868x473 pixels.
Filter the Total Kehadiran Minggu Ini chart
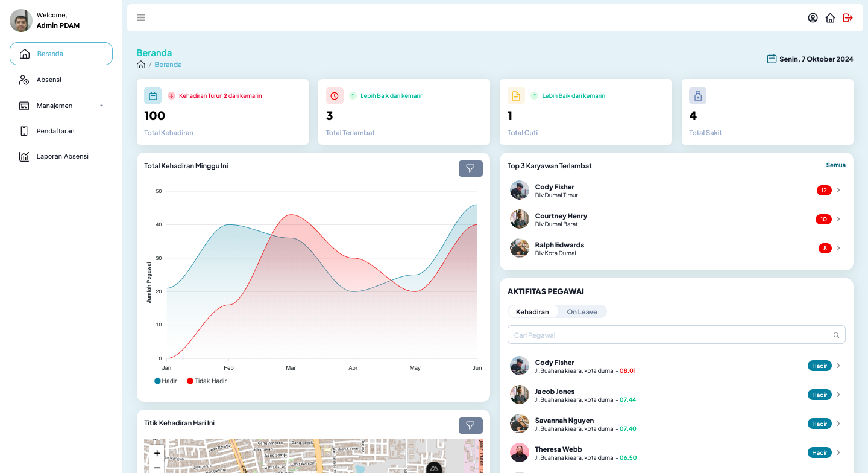click(x=470, y=169)
